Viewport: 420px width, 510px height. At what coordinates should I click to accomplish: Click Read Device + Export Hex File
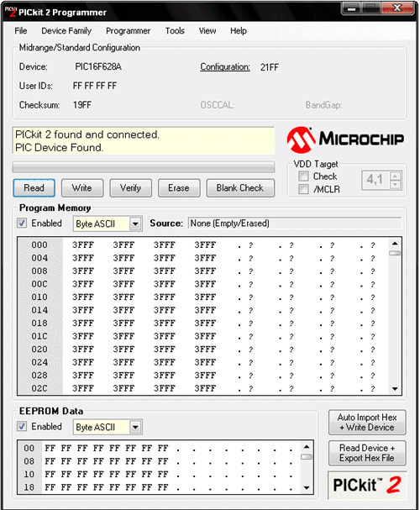point(367,453)
